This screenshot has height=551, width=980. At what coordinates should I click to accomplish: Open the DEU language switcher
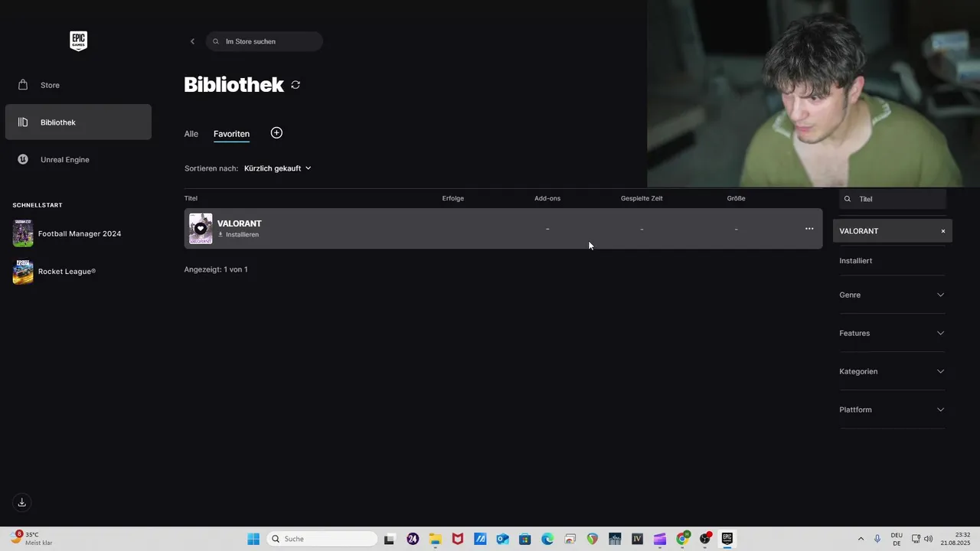click(x=897, y=539)
